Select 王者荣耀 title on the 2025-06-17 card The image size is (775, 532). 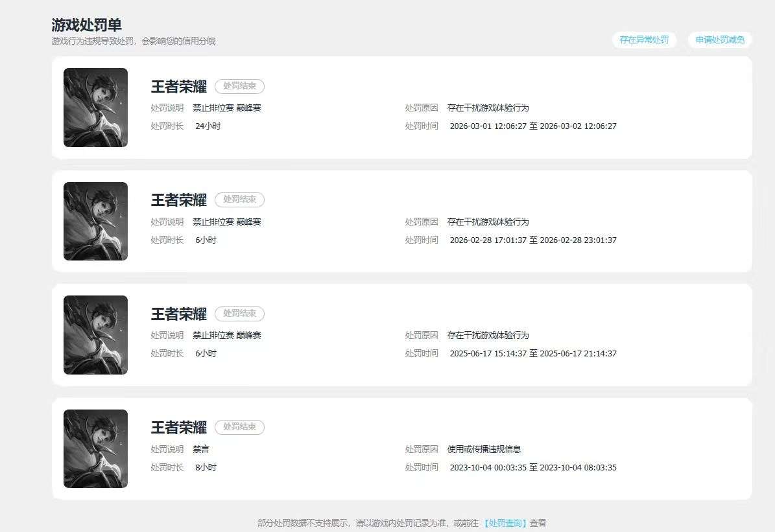pyautogui.click(x=179, y=314)
